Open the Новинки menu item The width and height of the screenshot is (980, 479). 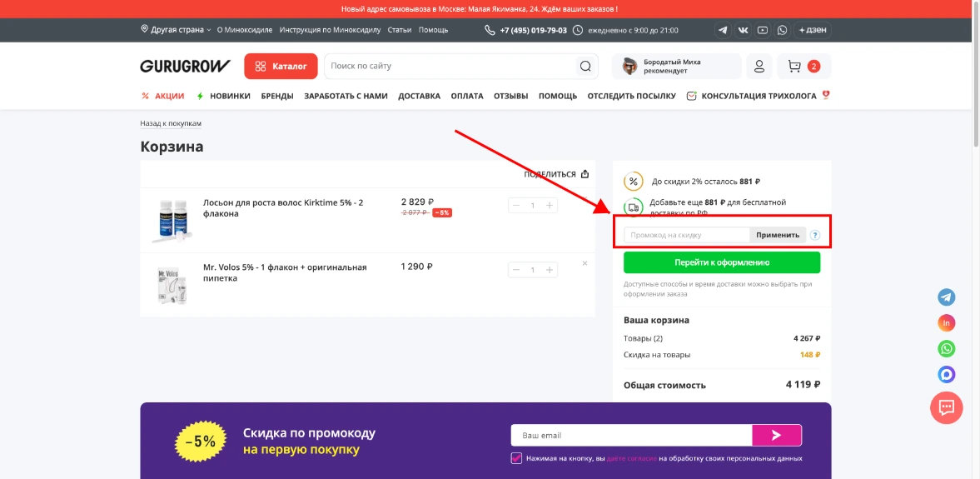(224, 97)
